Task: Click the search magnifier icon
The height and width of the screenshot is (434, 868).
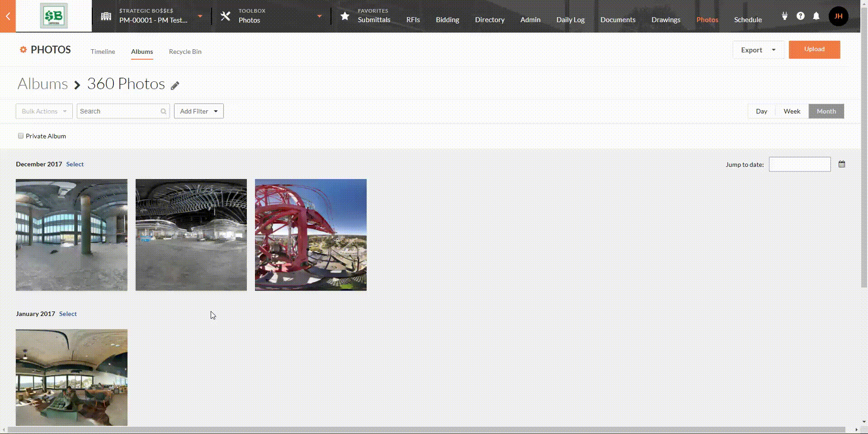Action: (163, 111)
